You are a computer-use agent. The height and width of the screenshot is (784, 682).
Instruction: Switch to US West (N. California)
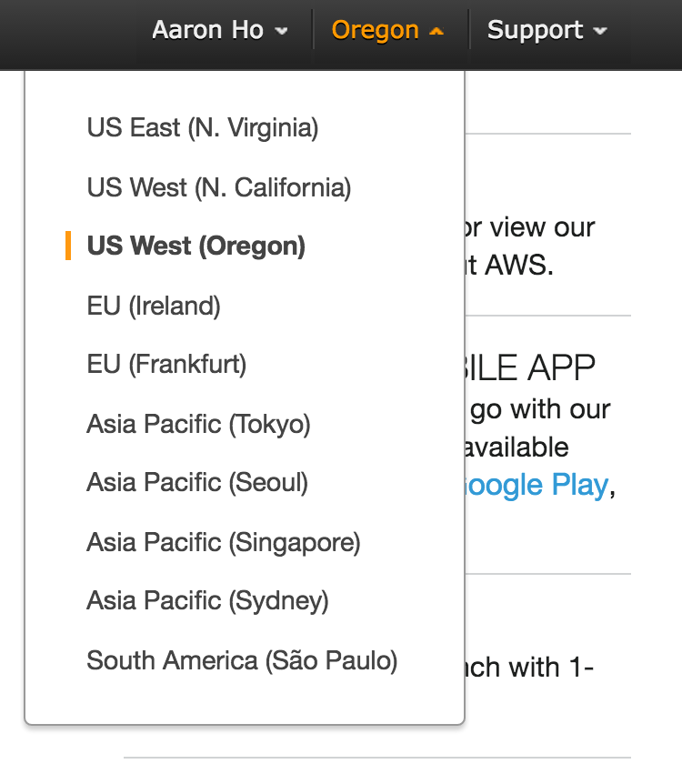(218, 187)
